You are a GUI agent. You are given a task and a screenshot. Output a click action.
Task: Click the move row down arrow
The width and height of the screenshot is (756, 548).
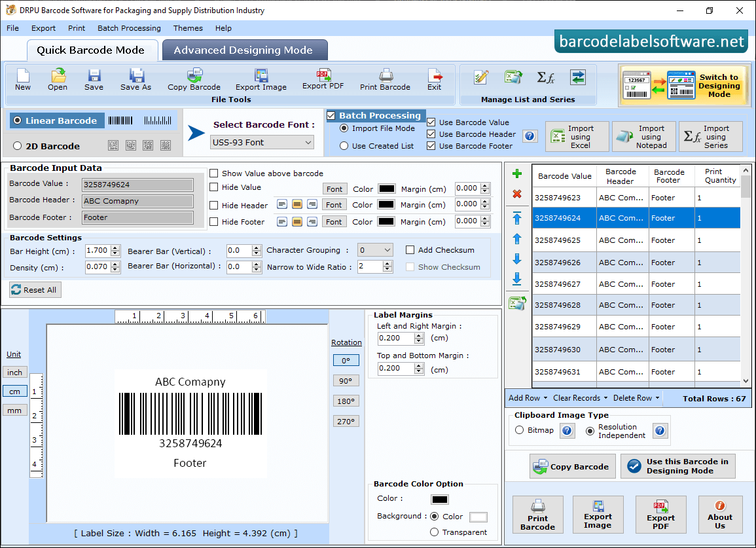[517, 259]
